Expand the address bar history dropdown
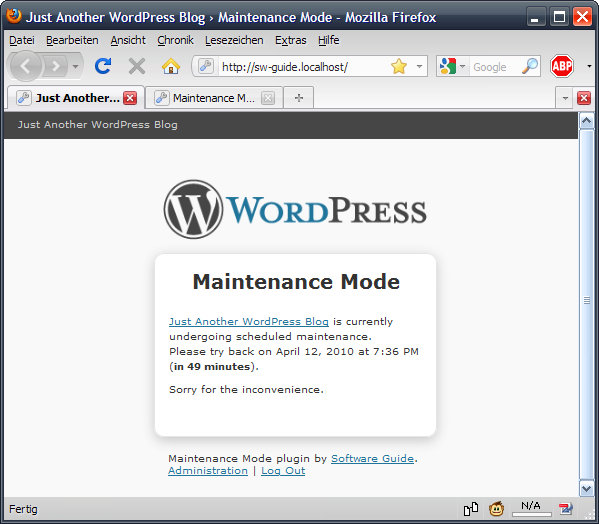This screenshot has width=599, height=524. tap(419, 66)
